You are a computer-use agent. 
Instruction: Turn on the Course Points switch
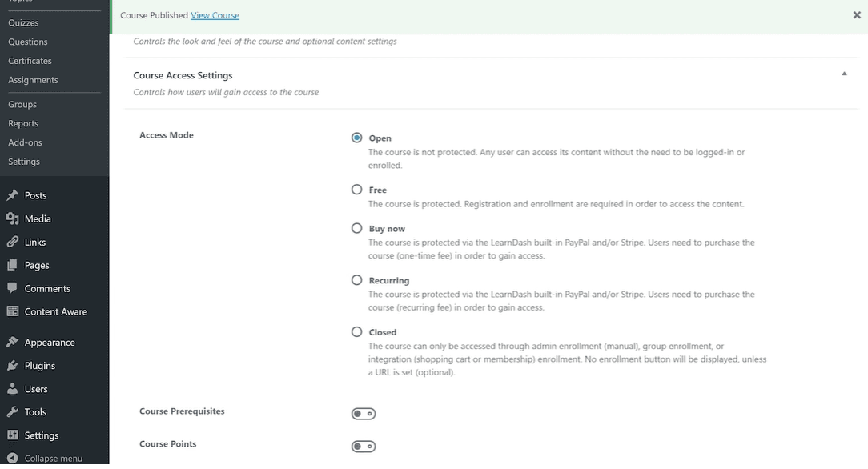click(x=364, y=447)
